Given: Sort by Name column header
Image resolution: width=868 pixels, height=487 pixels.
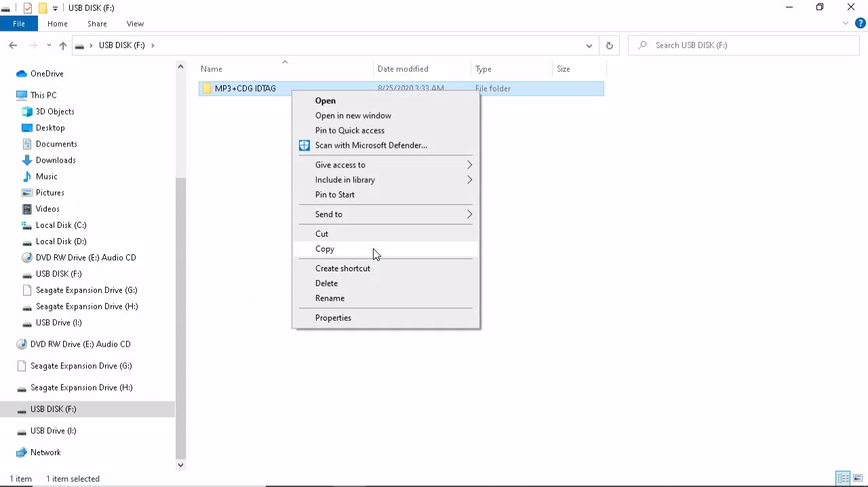Looking at the screenshot, I should pyautogui.click(x=285, y=69).
